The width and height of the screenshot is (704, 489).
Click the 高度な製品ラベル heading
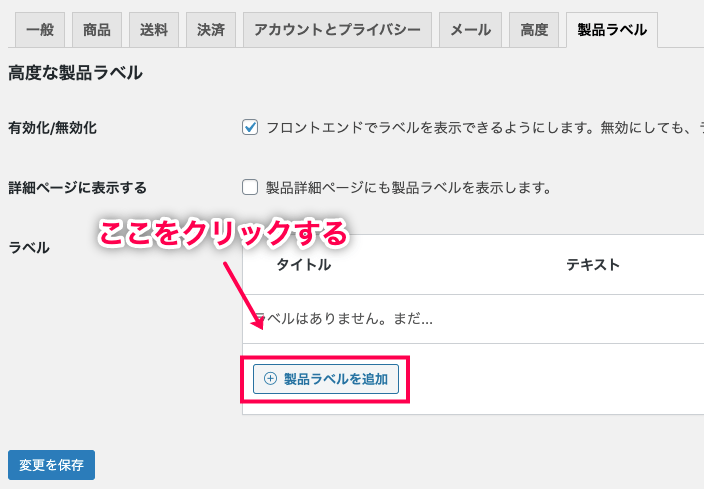coord(75,73)
